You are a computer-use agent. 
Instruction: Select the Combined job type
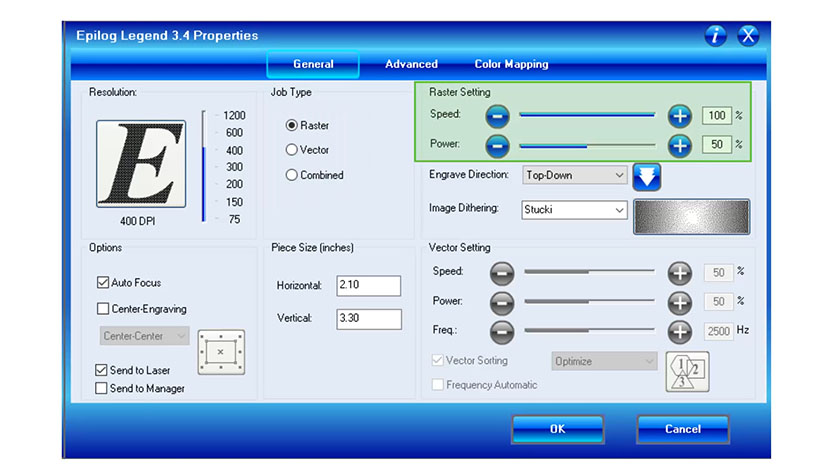coord(292,175)
